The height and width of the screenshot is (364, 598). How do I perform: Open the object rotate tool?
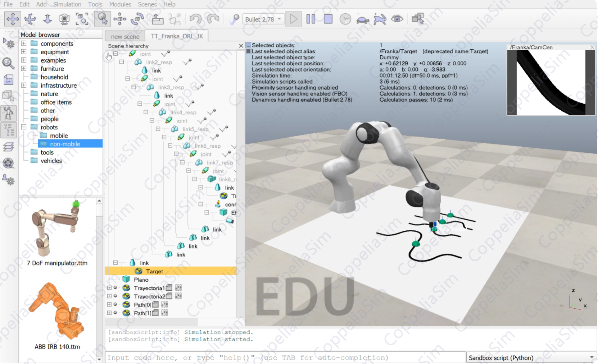[137, 19]
